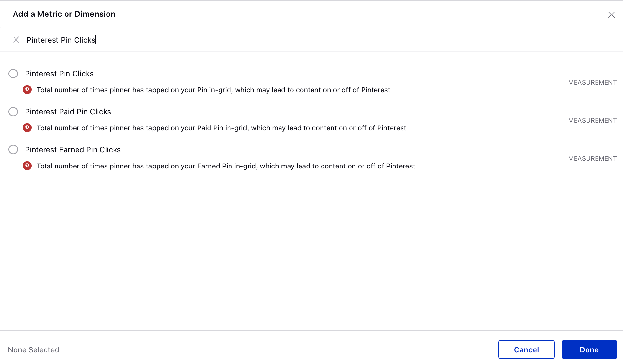Click the Pinterest Pin Clicks radio button
Image resolution: width=623 pixels, height=364 pixels.
point(13,73)
